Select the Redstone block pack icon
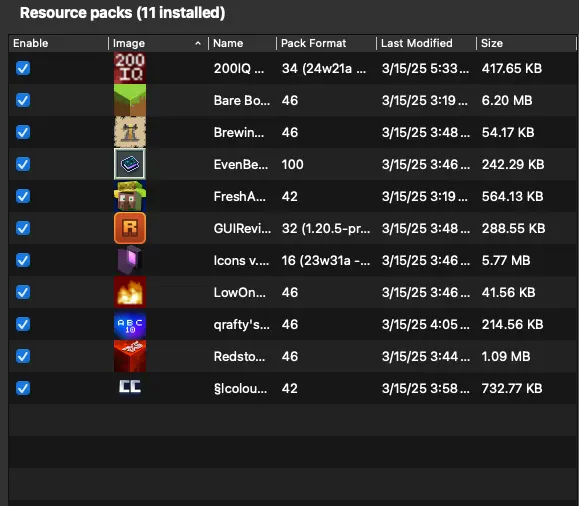The height and width of the screenshot is (506, 579). 130,356
